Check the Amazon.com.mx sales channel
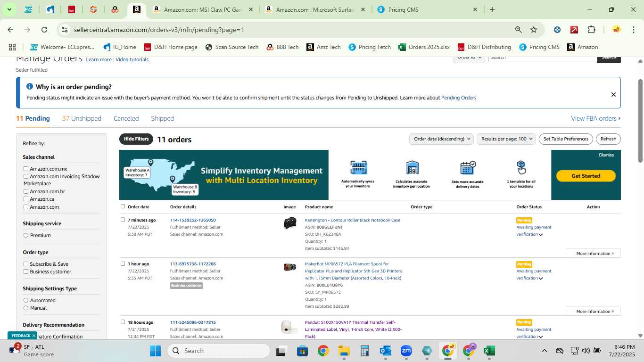Viewport: 644px width, 362px height. coord(26,169)
